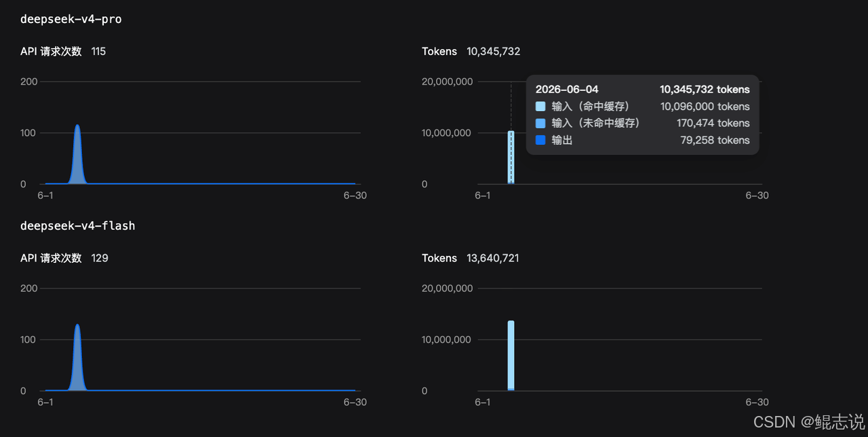
Task: Click the light blue cached input legend swatch
Action: coord(540,106)
